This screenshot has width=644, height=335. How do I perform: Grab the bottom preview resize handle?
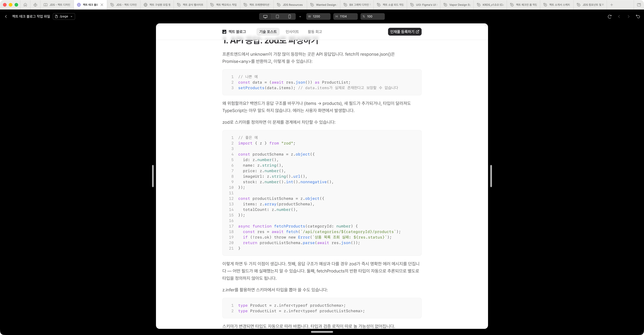pos(322,332)
